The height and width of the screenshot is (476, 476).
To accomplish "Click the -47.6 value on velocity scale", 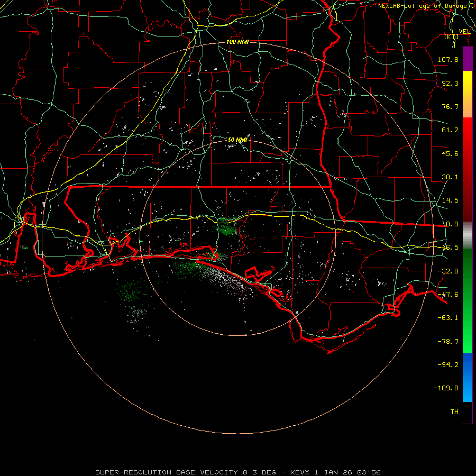I will pyautogui.click(x=448, y=295).
